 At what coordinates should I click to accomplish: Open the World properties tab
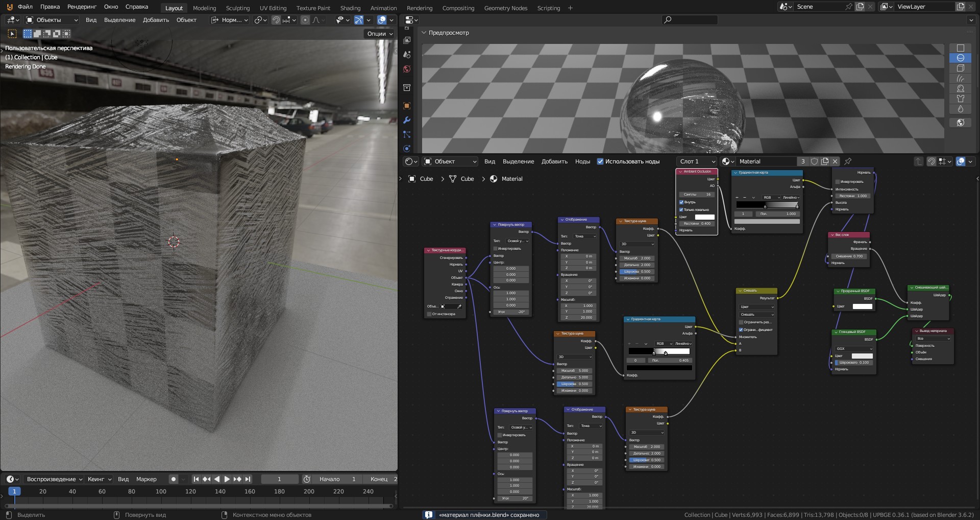[x=407, y=69]
